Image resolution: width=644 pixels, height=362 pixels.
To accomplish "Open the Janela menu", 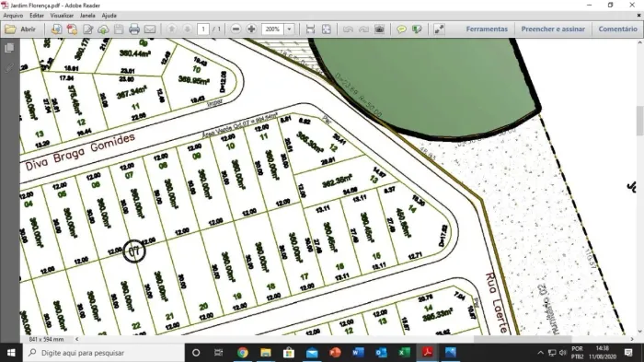I will click(87, 16).
